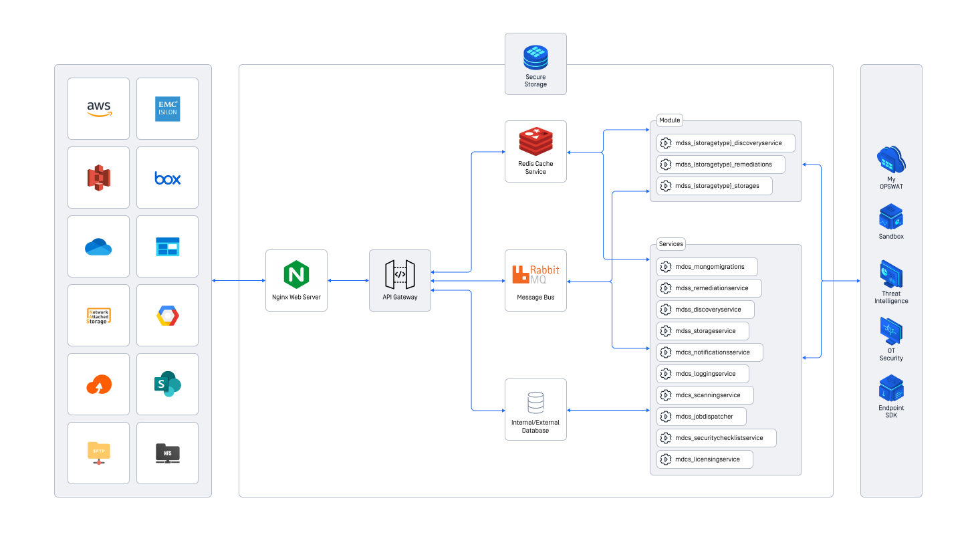Select the Azure Blob storage icon
980x543 pixels.
point(167,247)
